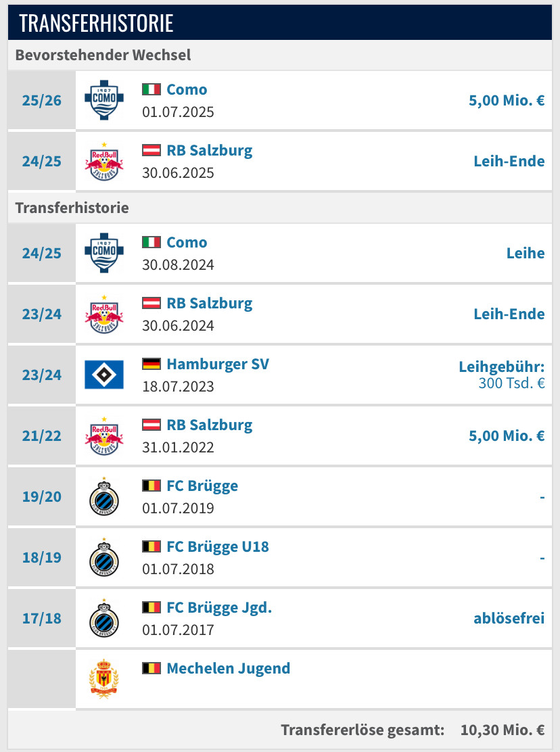
Task: Click the RB Salzburg logo dated 30.06.2025
Action: tap(104, 162)
